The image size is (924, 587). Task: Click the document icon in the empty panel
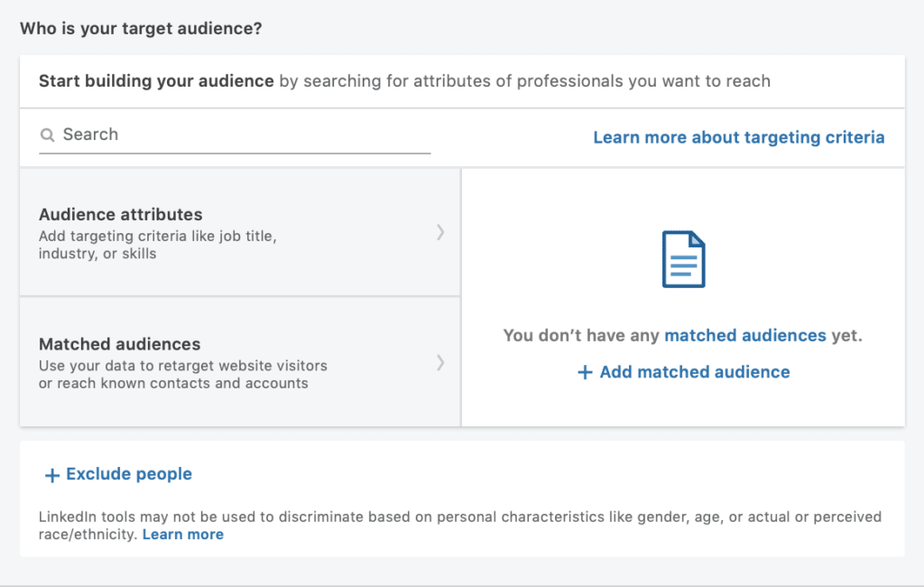click(x=683, y=259)
